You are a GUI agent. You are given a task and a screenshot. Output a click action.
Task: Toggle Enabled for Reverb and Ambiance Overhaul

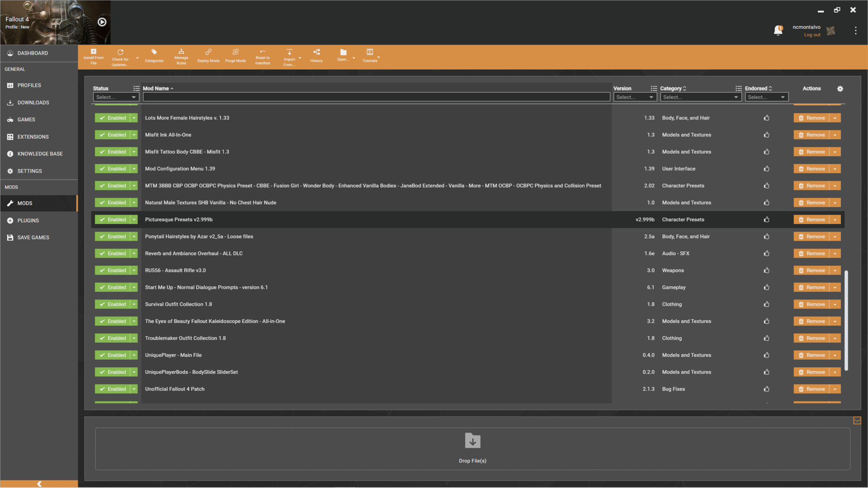coord(112,253)
